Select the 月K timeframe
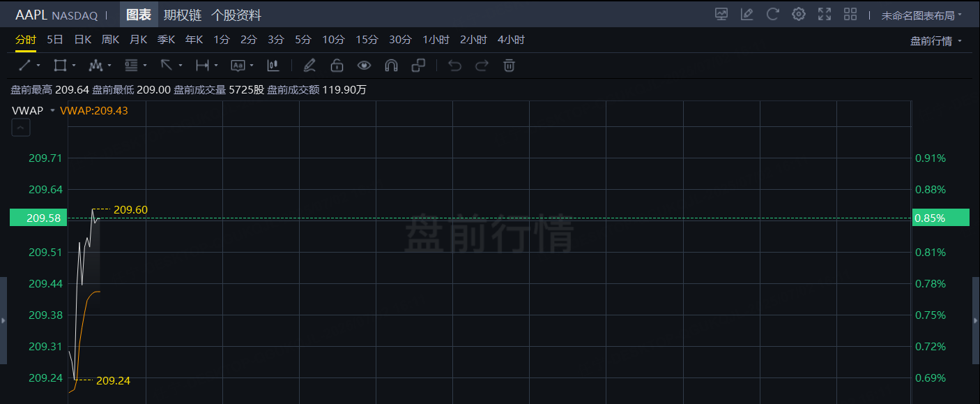 (139, 40)
